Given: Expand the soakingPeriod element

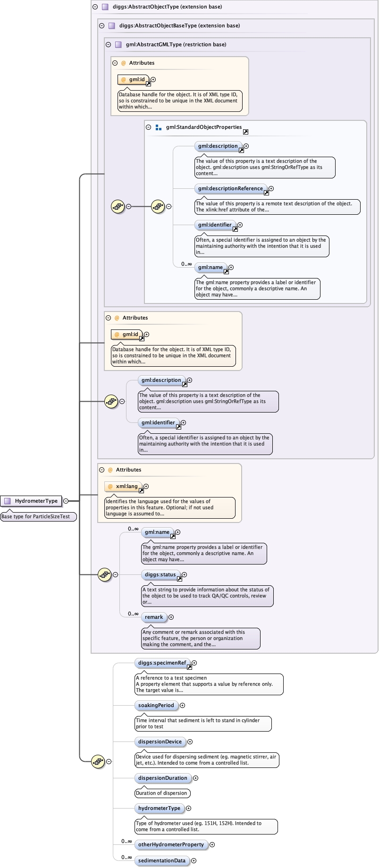Looking at the screenshot, I should pos(182,706).
